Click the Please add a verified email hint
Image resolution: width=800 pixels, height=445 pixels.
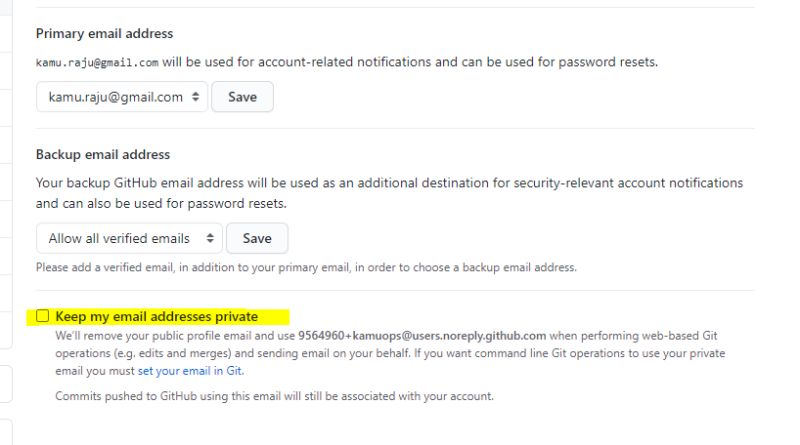point(306,267)
